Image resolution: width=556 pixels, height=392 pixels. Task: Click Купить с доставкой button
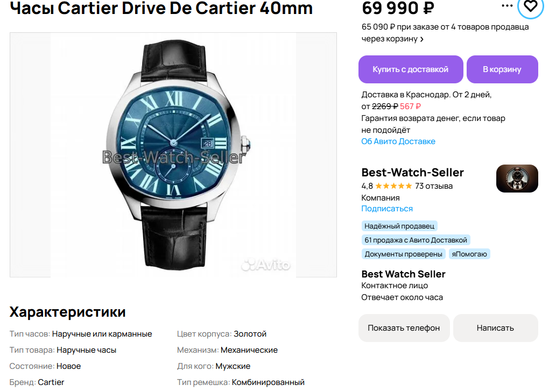(x=411, y=69)
